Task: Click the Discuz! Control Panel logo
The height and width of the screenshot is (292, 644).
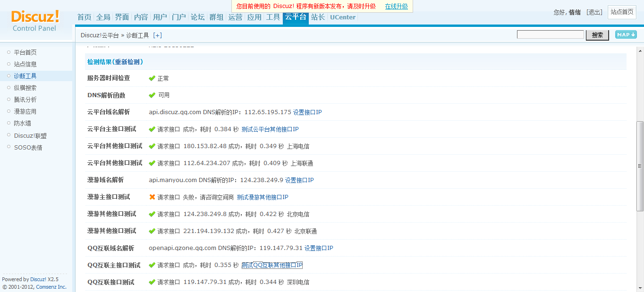Action: pyautogui.click(x=35, y=21)
